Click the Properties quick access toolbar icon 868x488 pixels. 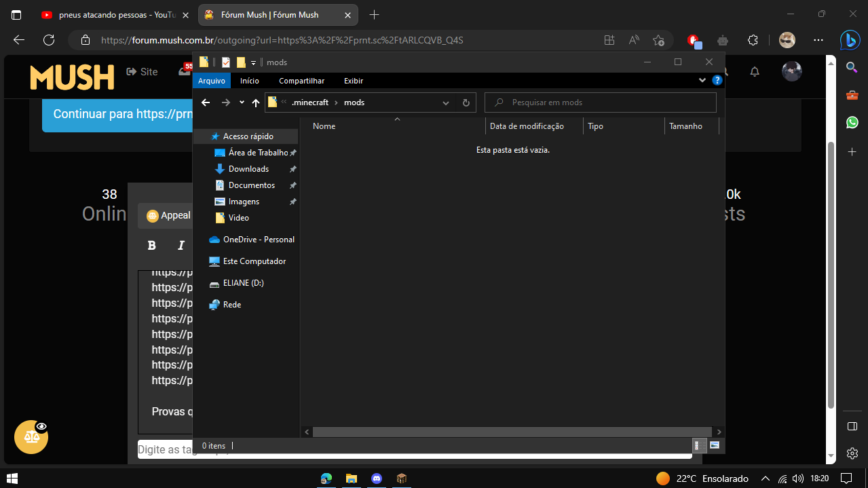click(225, 62)
